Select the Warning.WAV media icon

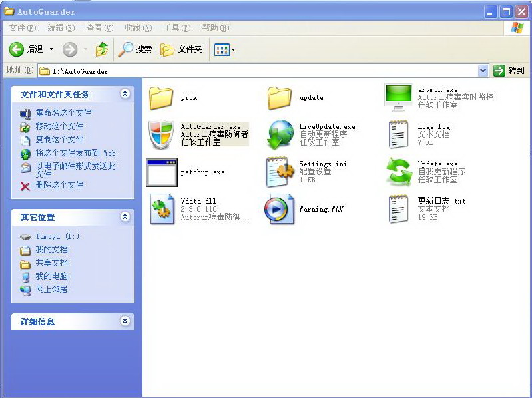pos(279,209)
